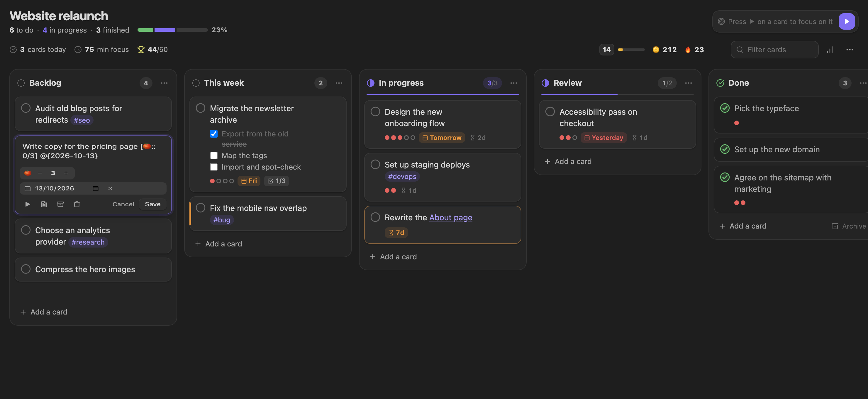868x399 pixels.
Task: Click the play icon in the card editor
Action: 28,204
